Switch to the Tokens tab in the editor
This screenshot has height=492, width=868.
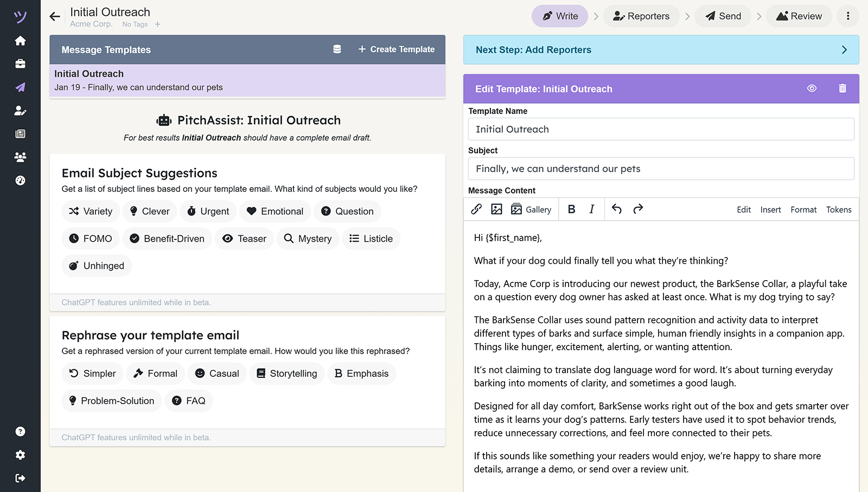[839, 209]
